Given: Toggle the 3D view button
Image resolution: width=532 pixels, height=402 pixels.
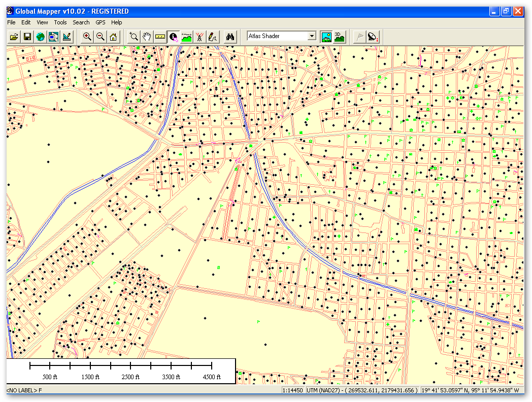Looking at the screenshot, I should pyautogui.click(x=339, y=37).
